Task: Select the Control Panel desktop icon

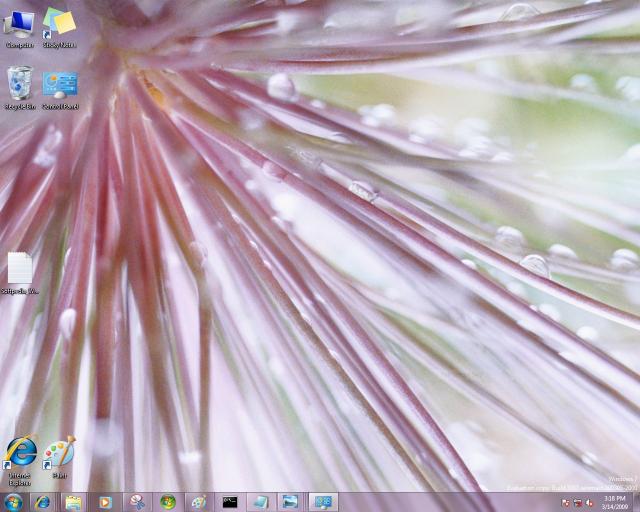Action: tap(59, 86)
